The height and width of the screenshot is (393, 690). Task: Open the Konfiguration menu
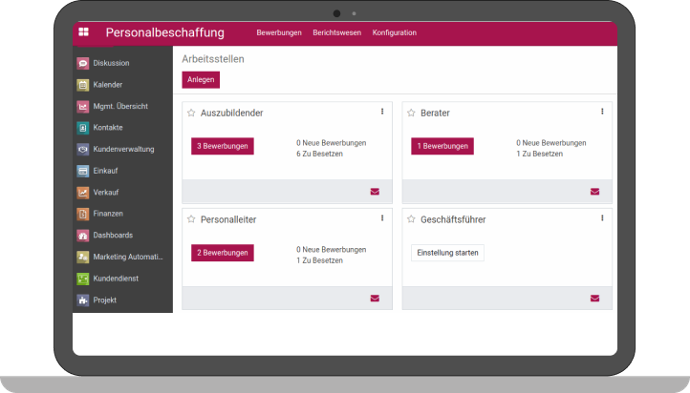(x=394, y=33)
